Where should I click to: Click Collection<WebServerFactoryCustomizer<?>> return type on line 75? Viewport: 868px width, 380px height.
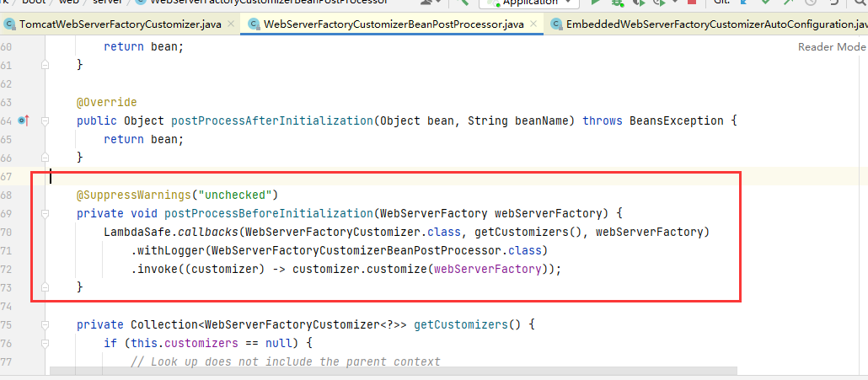(x=269, y=324)
